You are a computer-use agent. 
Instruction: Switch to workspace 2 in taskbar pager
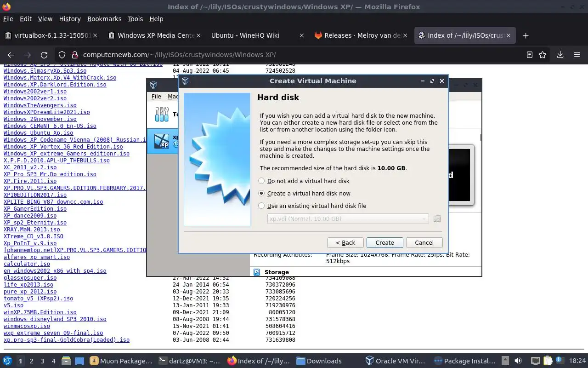click(31, 361)
